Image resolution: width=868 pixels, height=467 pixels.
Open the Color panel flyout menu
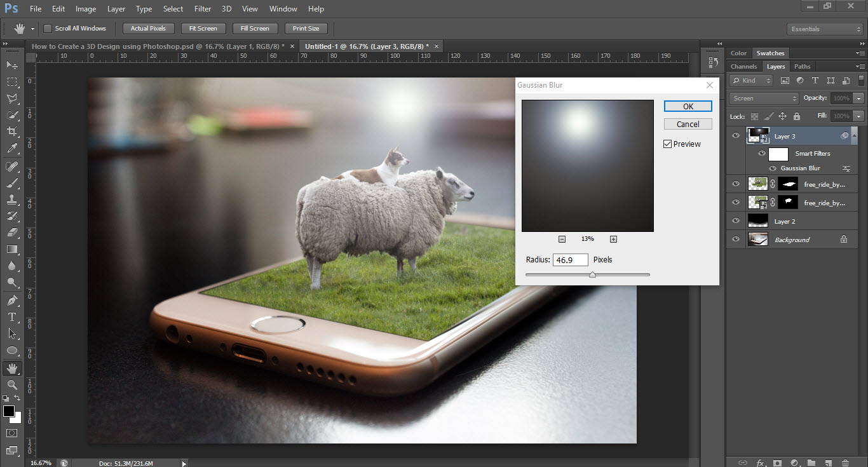(x=860, y=53)
